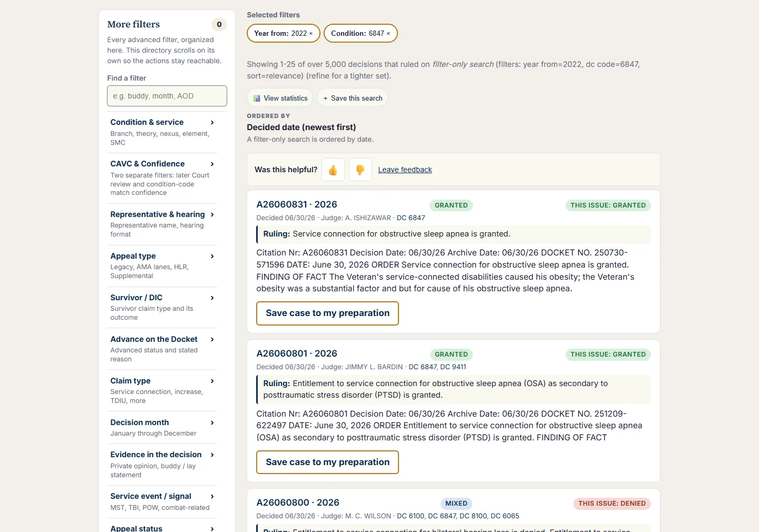This screenshot has height=532, width=759.
Task: Click the More filters count badge 0
Action: [219, 24]
